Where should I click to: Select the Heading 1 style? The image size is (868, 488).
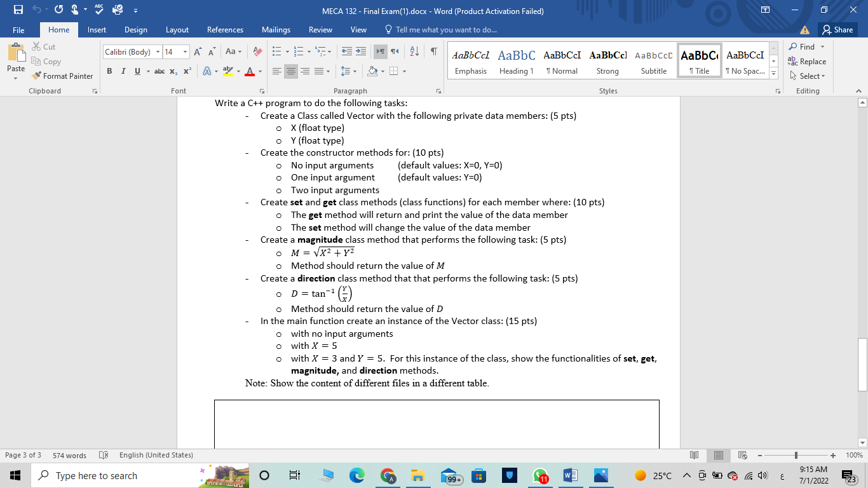coord(516,60)
